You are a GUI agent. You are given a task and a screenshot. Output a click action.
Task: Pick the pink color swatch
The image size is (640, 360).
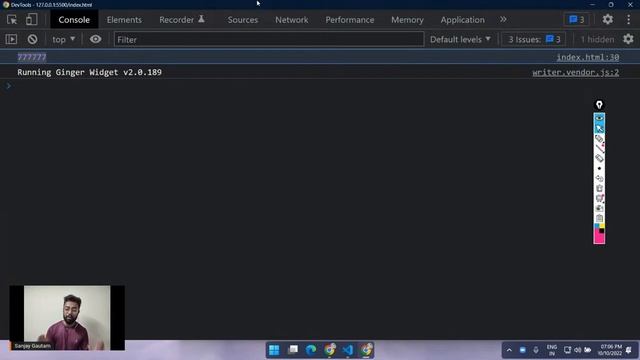(x=599, y=238)
